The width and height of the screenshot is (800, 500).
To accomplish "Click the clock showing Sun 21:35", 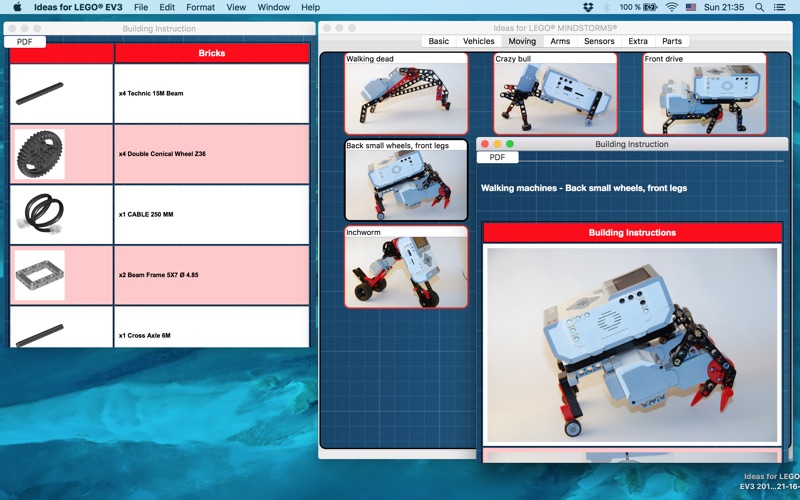I will pyautogui.click(x=723, y=7).
